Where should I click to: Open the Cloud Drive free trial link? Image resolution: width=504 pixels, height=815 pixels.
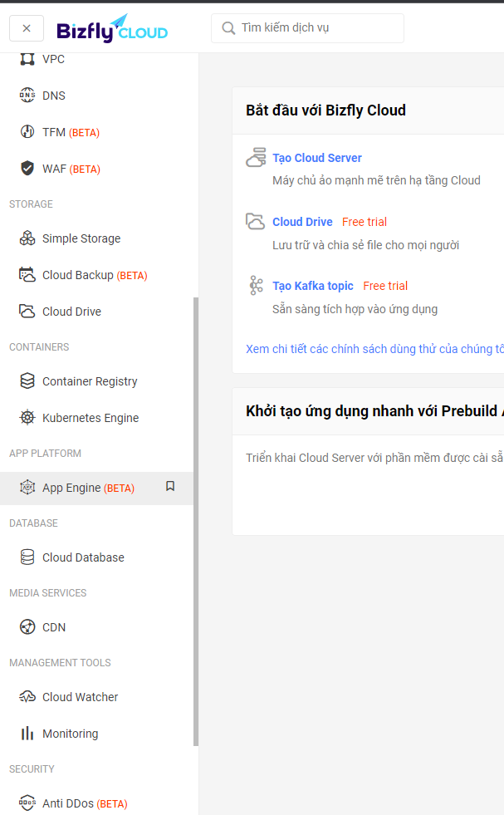[302, 222]
